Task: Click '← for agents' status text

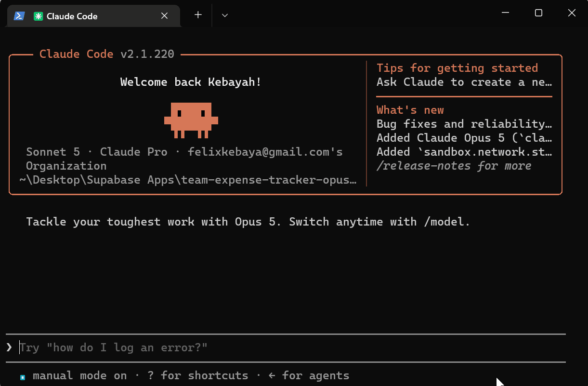Action: tap(309, 375)
